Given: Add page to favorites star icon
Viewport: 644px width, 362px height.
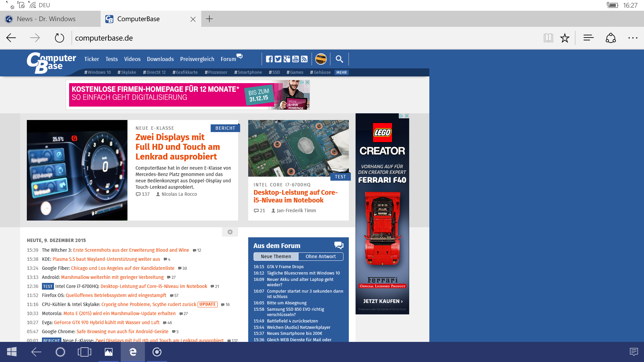Looking at the screenshot, I should click(565, 38).
